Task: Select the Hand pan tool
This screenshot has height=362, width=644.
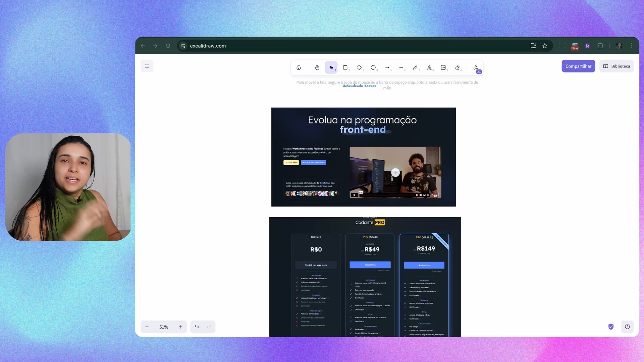Action: (317, 67)
